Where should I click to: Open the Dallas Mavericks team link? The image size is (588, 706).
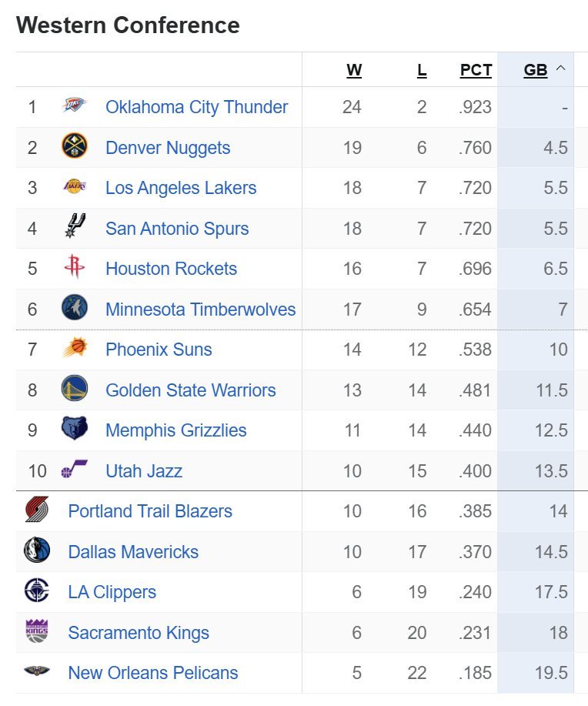coord(133,552)
